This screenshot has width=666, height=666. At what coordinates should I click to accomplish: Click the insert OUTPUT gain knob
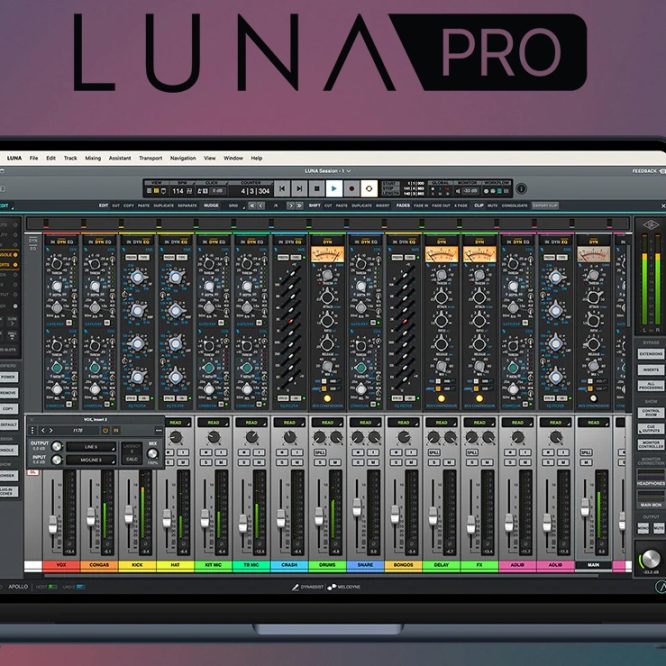(56, 446)
